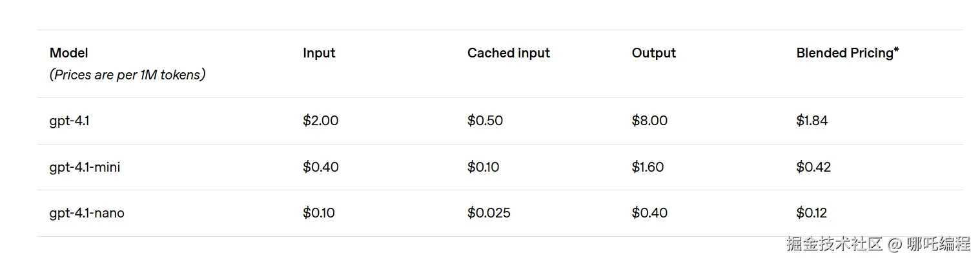This screenshot has height=262, width=980.
Task: Select gpt-4.1 blended price $1.84
Action: pos(812,121)
